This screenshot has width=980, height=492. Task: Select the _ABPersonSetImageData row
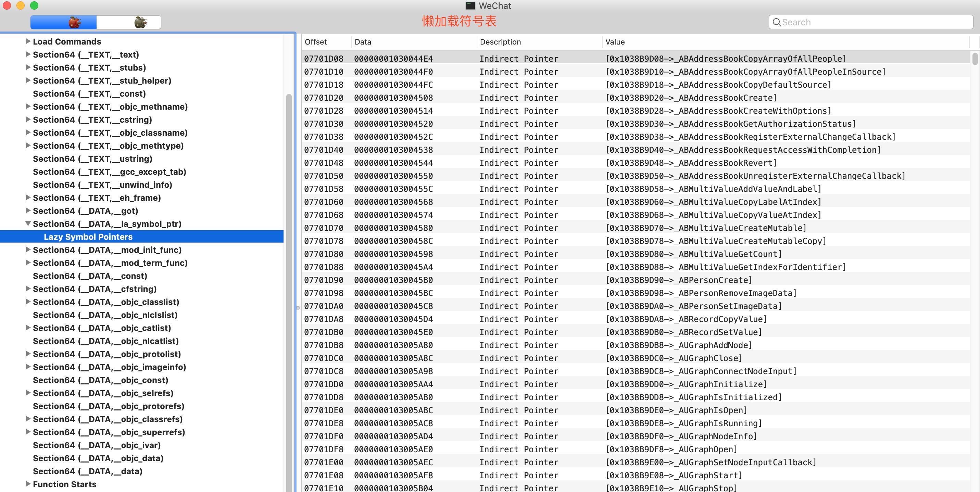636,306
